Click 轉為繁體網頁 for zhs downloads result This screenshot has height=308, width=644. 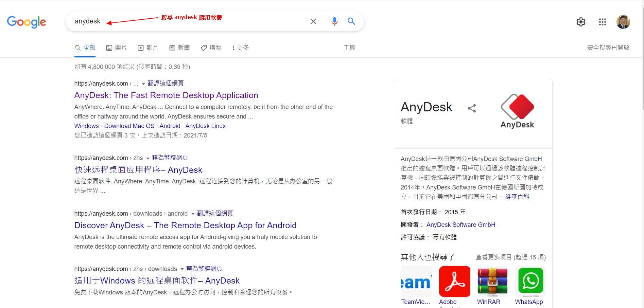click(204, 269)
